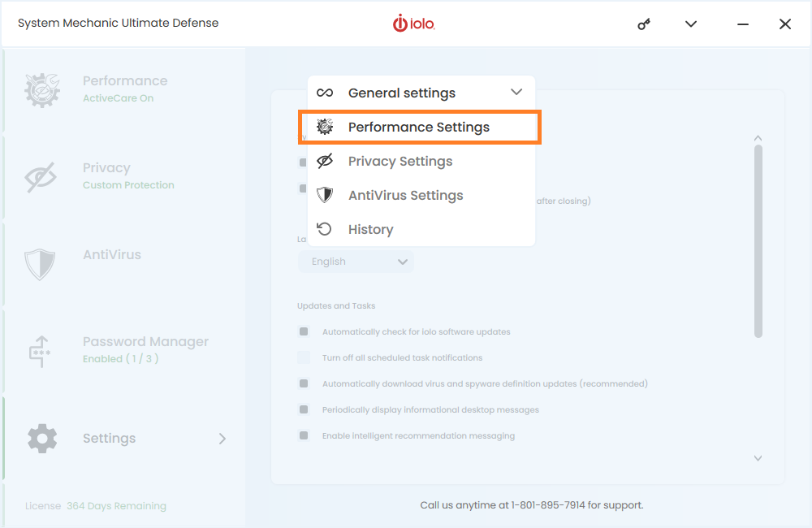812x528 pixels.
Task: Select History from dropdown menu
Action: (x=421, y=230)
